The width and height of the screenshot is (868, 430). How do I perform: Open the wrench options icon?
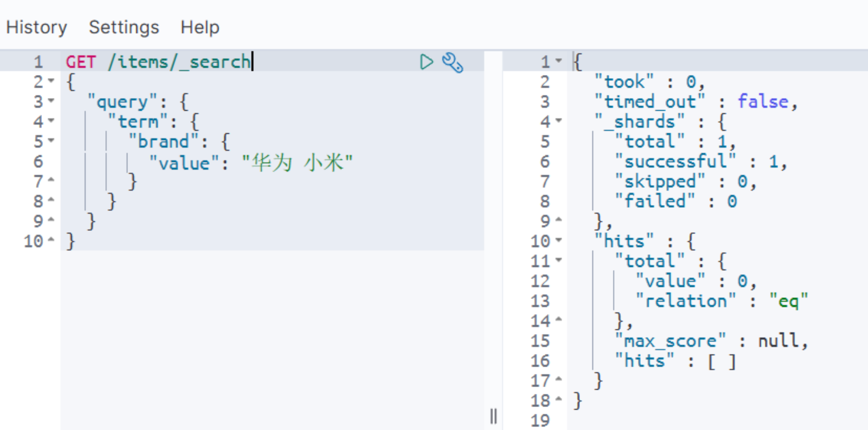[453, 62]
